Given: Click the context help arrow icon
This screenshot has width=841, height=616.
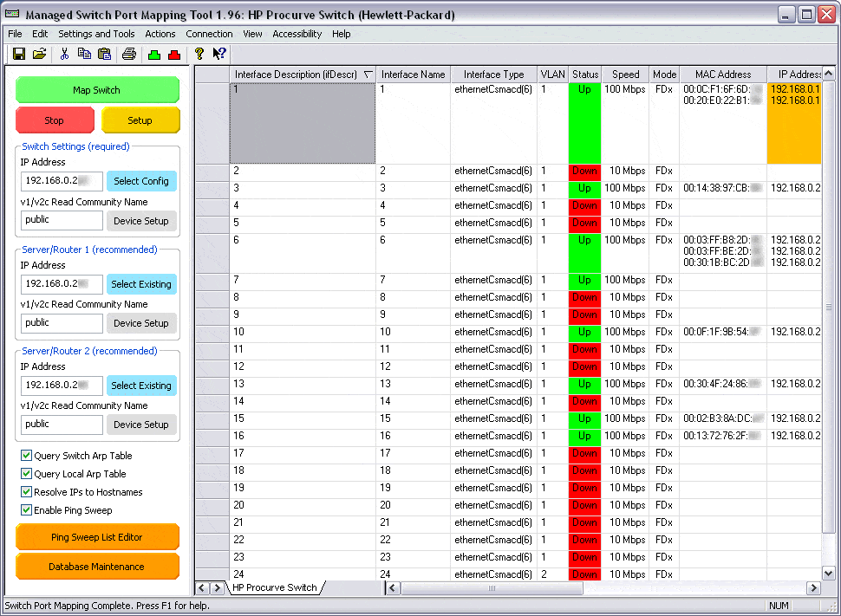Looking at the screenshot, I should (x=218, y=54).
